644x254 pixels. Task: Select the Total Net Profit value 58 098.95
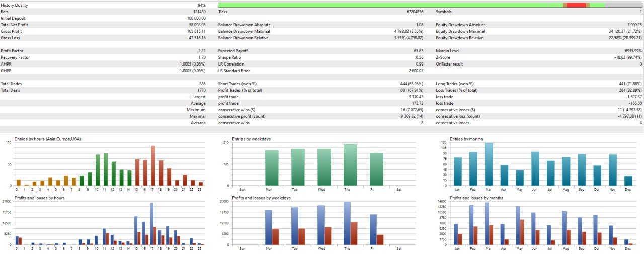[196, 25]
